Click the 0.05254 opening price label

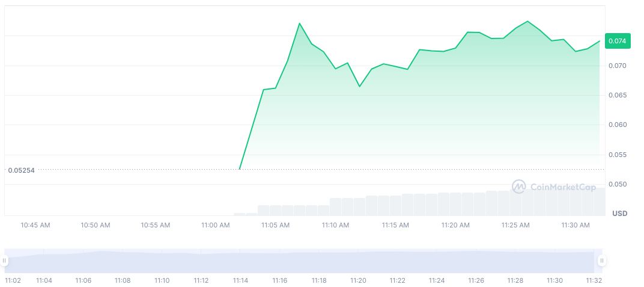(x=22, y=170)
